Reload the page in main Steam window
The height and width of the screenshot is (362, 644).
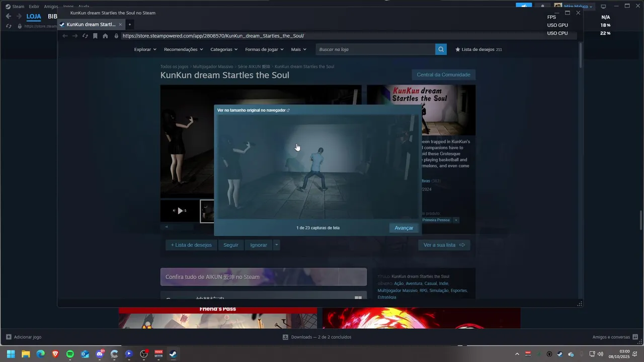click(x=9, y=26)
